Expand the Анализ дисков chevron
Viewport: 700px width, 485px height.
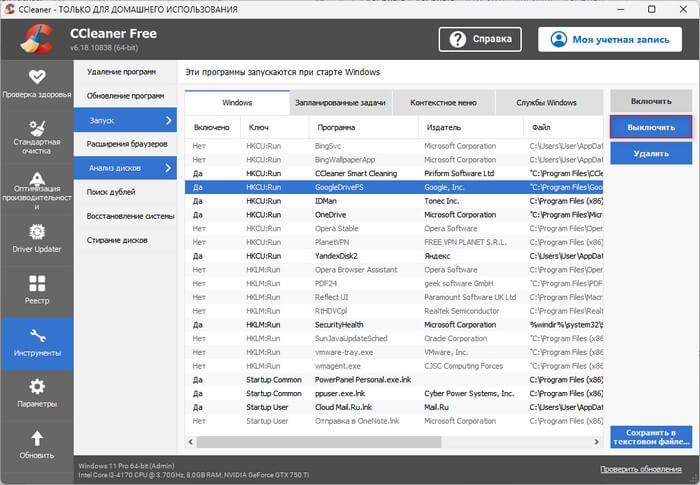click(167, 168)
